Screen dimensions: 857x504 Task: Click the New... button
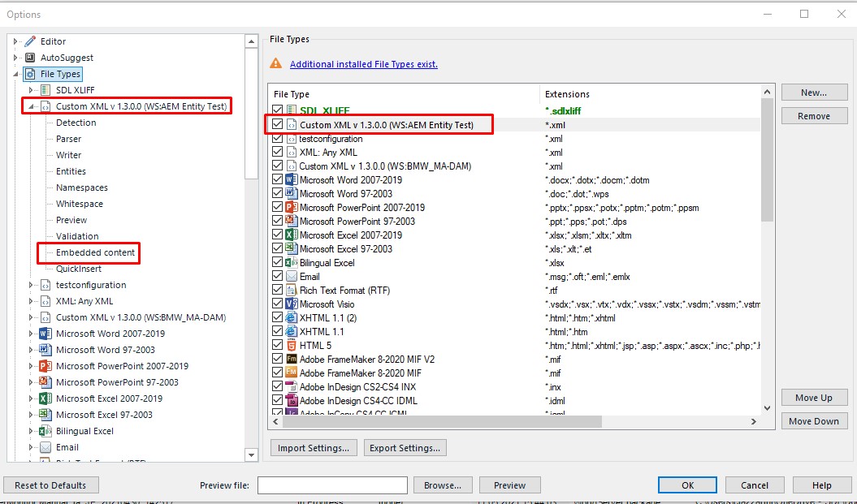pos(814,93)
